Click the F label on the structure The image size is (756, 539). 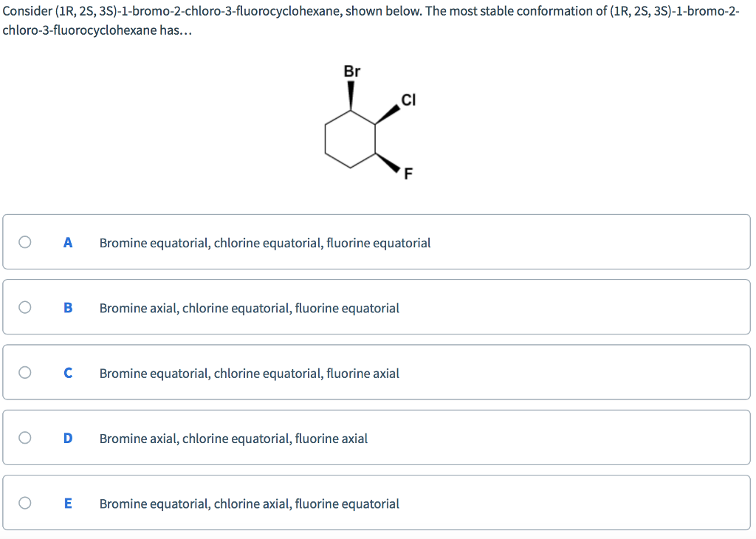point(407,174)
